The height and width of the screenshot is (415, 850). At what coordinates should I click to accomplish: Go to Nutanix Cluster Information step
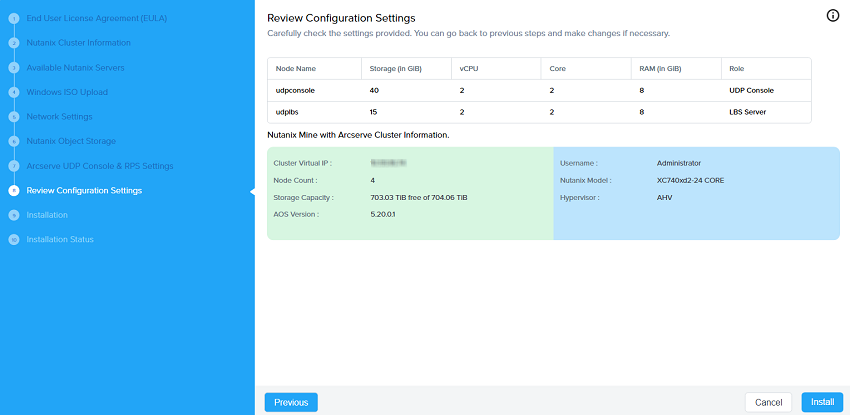[79, 43]
